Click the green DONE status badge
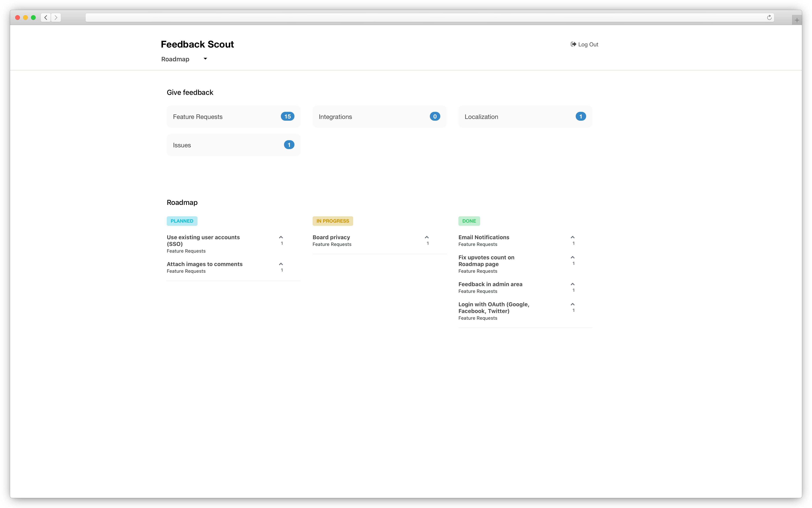 (x=469, y=221)
